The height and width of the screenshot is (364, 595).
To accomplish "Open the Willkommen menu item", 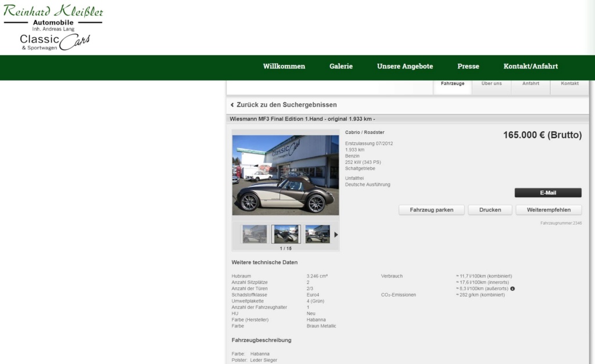I will coord(284,66).
